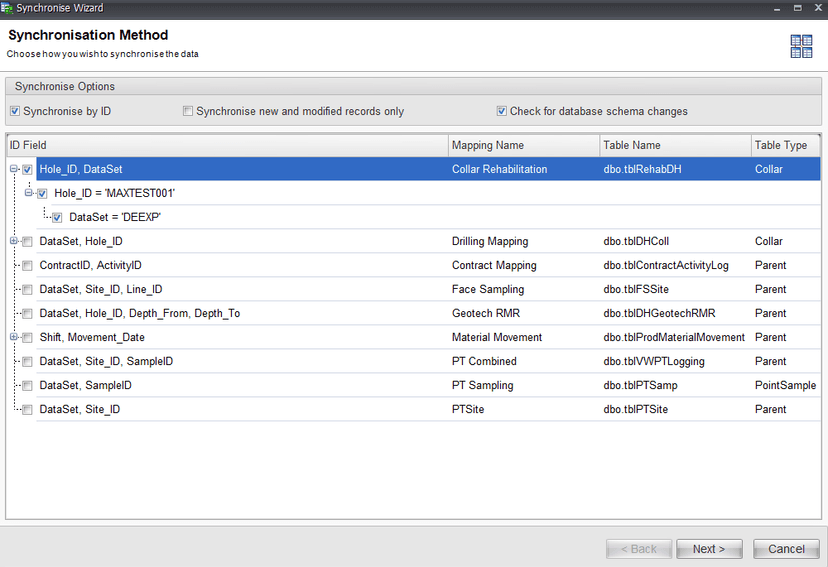The height and width of the screenshot is (567, 828).
Task: Check the DataSet, Site_ID, SampleID checkbox
Action: tap(27, 362)
